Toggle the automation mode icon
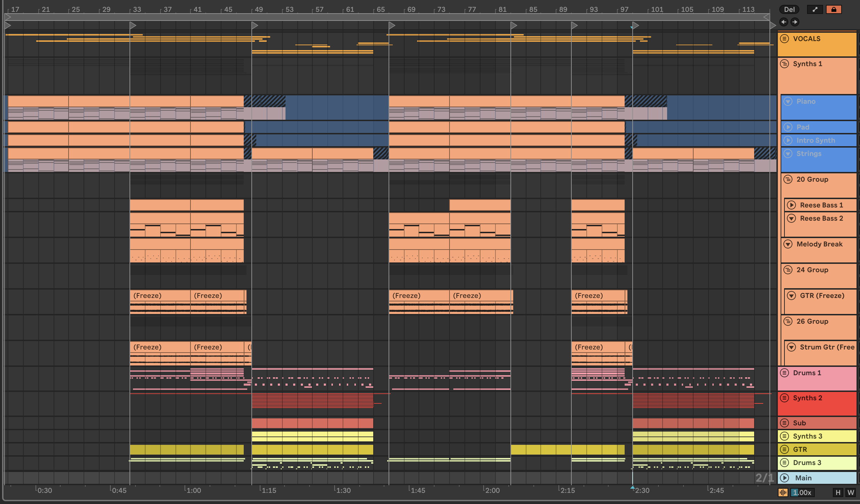 coord(814,10)
